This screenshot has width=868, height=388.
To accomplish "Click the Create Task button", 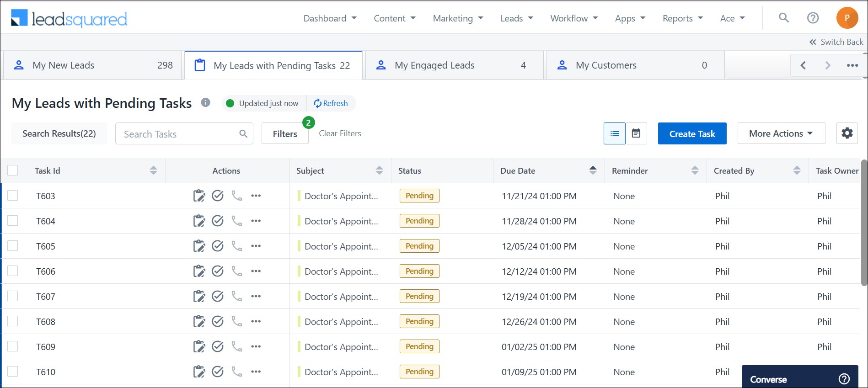I will point(692,133).
